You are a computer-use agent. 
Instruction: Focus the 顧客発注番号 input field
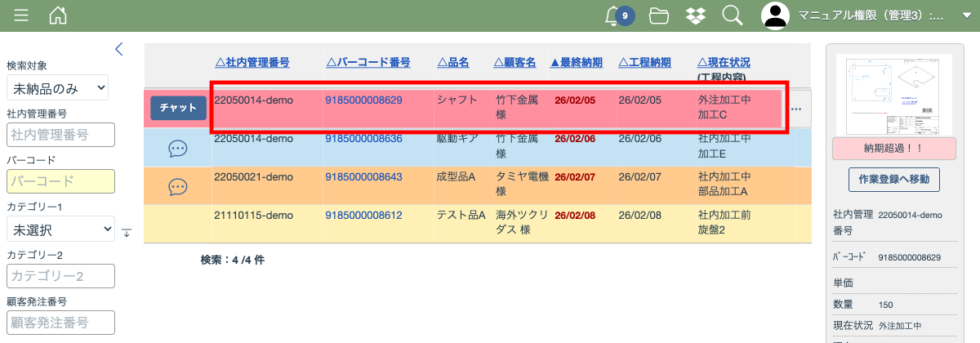click(60, 323)
